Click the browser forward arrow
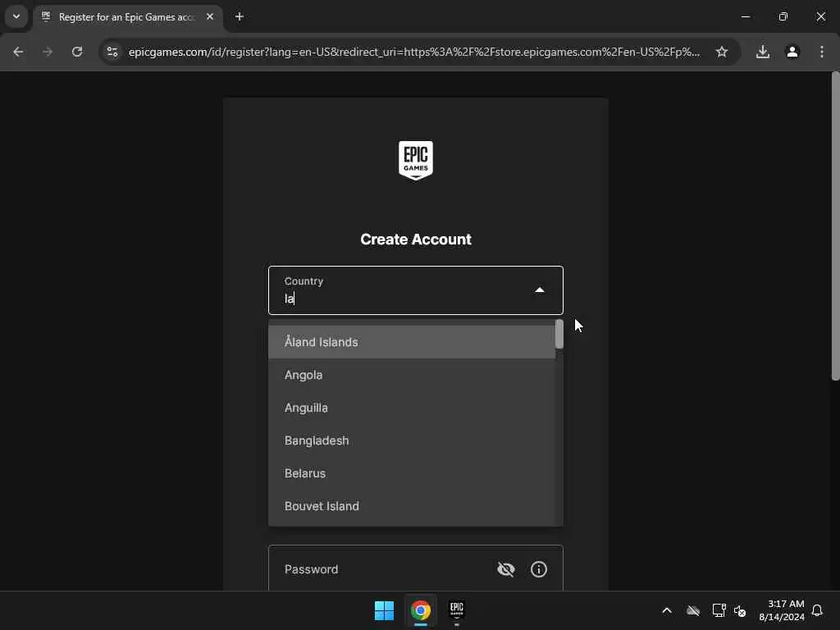Viewport: 840px width, 630px height. click(48, 52)
